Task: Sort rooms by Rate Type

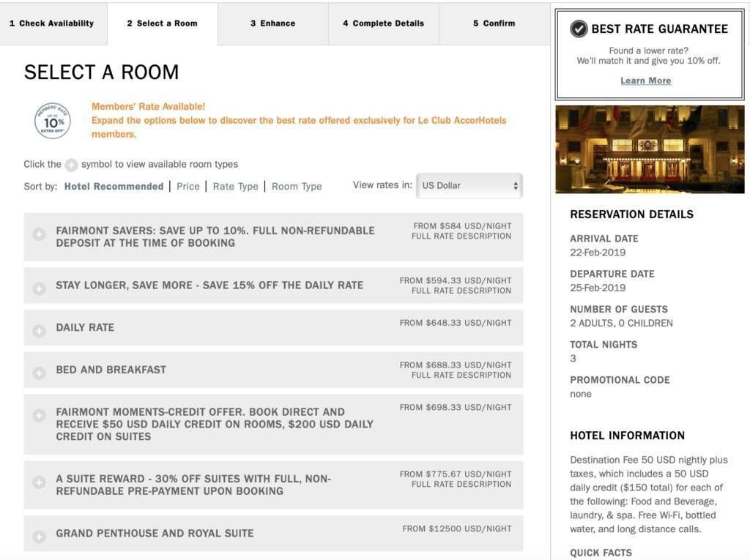Action: 235,187
